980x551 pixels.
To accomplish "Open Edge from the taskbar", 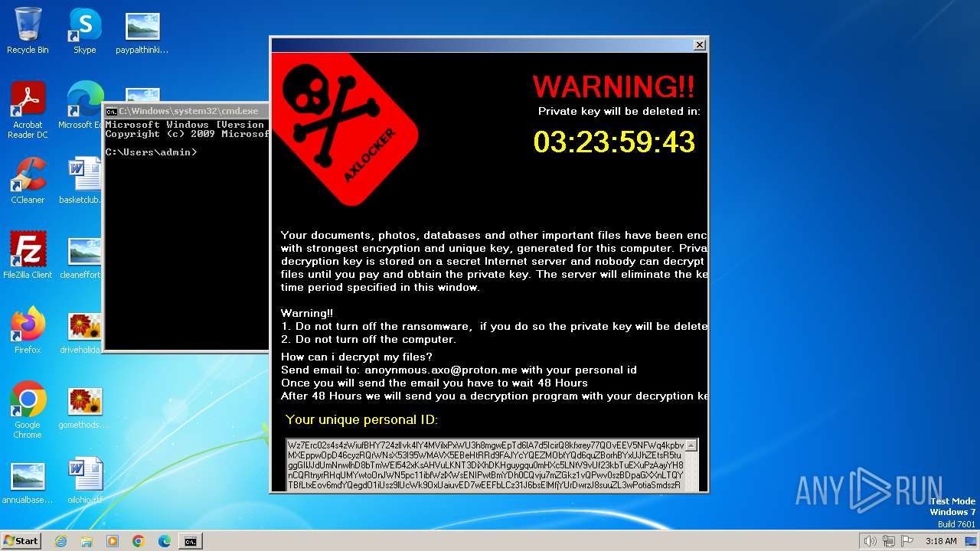I will pos(165,541).
